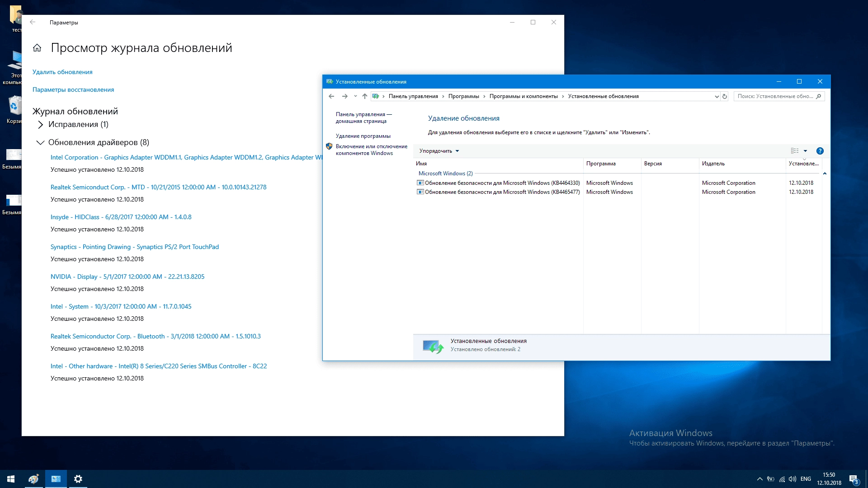Open the network Wi-Fi tray icon
The width and height of the screenshot is (868, 488).
(782, 479)
